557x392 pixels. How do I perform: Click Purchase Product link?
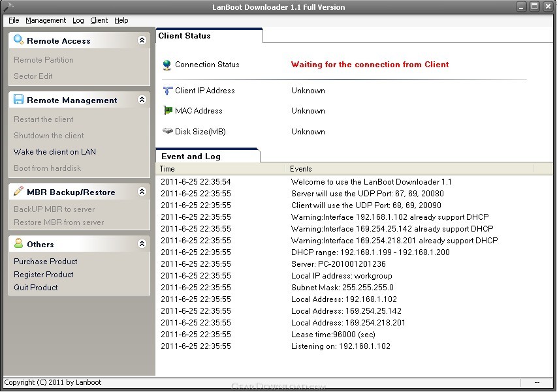46,262
